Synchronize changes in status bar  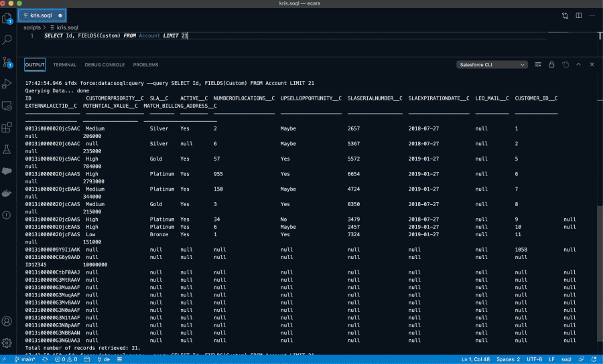pyautogui.click(x=45, y=359)
